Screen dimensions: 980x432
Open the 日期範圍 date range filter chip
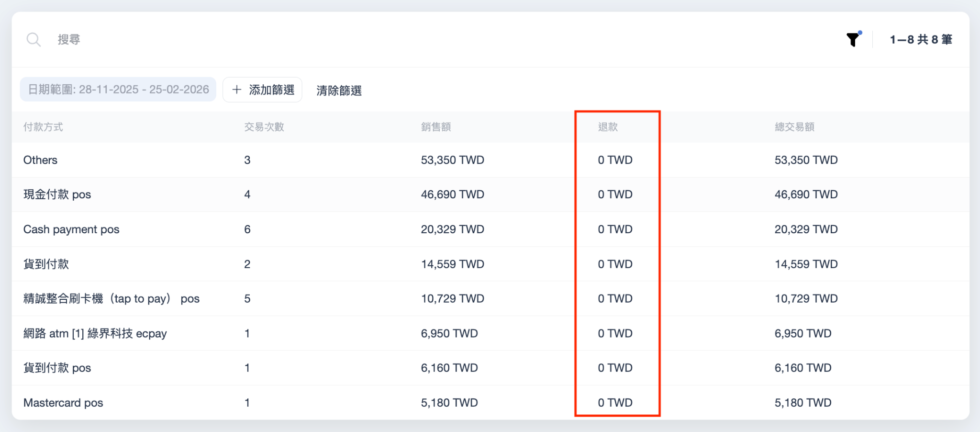pyautogui.click(x=118, y=90)
